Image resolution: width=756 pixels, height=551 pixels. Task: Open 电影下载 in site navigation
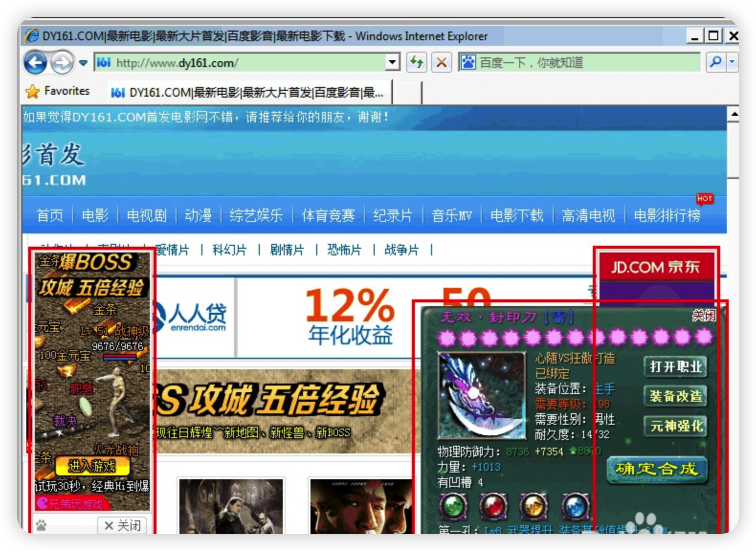tap(517, 215)
